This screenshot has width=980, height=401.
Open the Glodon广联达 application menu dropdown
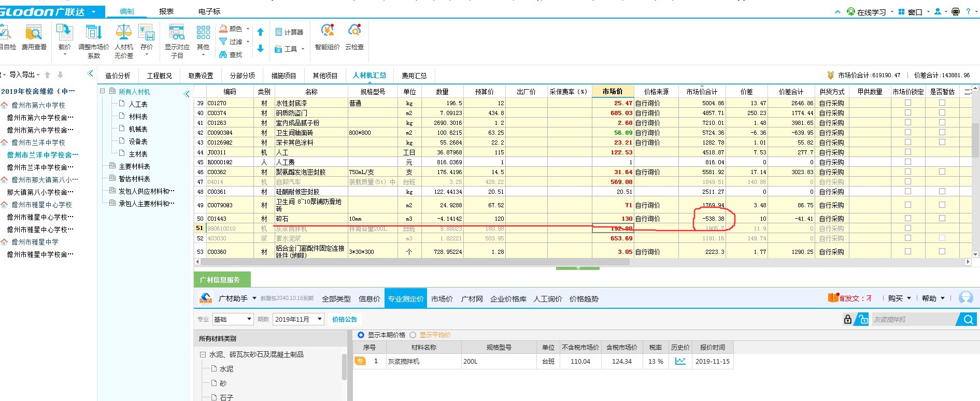click(93, 11)
